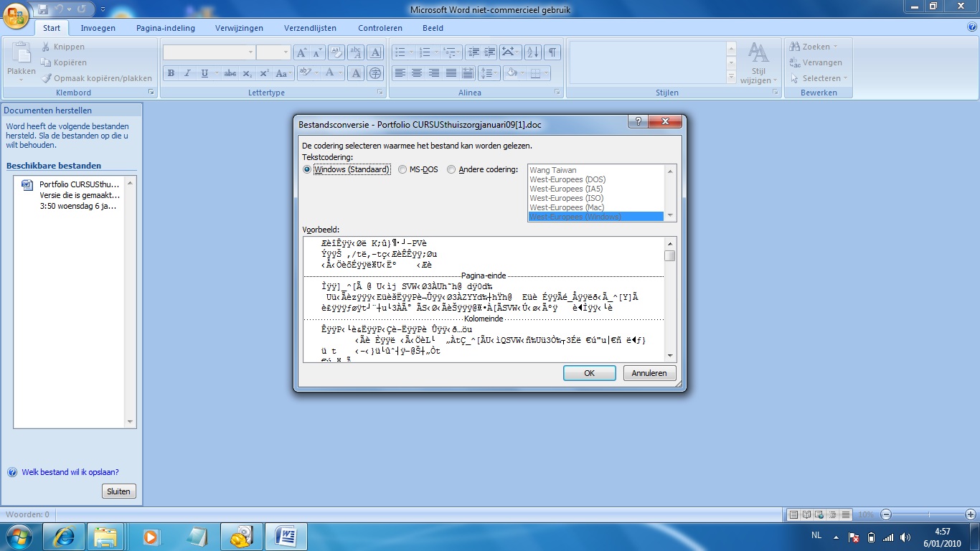Open the font size dropdown
The width and height of the screenshot is (980, 551).
(x=286, y=52)
